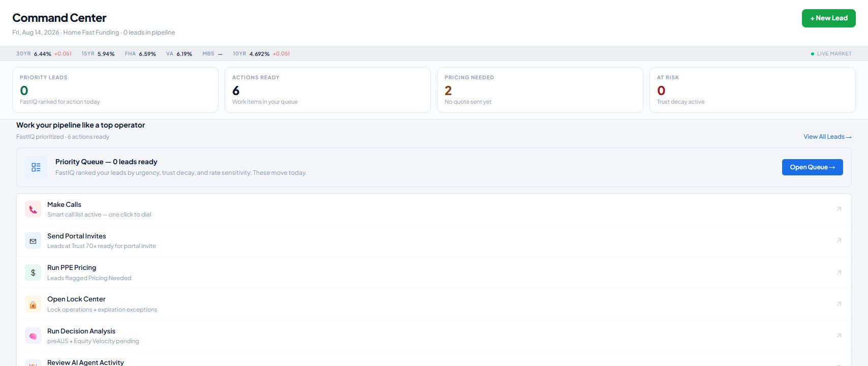868x366 pixels.
Task: Select the Make Calls action title
Action: (x=64, y=204)
